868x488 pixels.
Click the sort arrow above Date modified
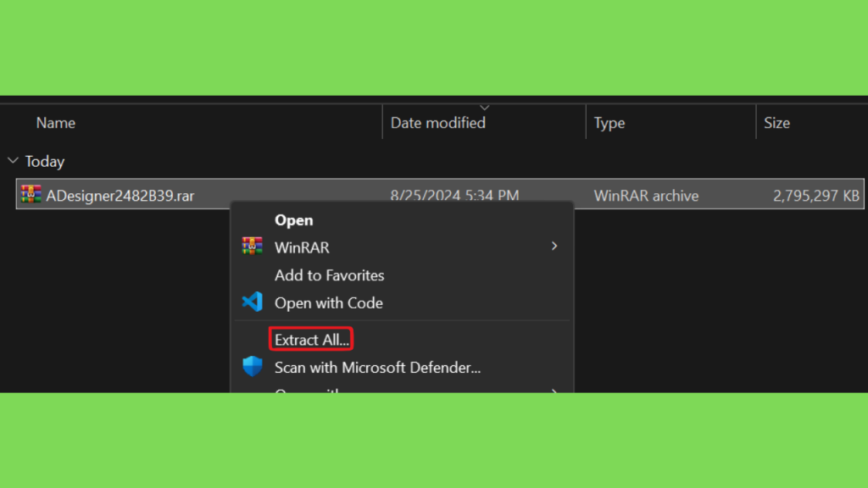click(484, 108)
